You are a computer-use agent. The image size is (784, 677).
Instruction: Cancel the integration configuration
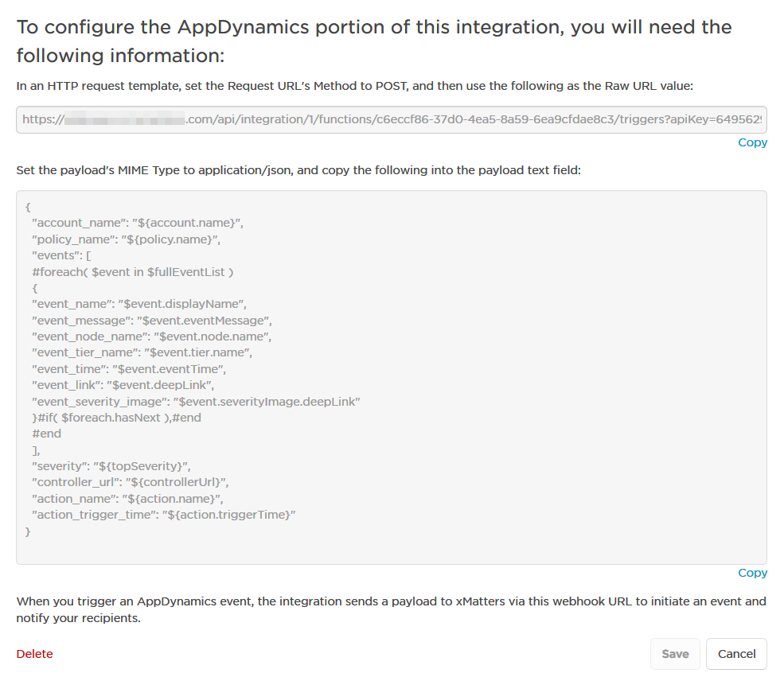[x=736, y=653]
